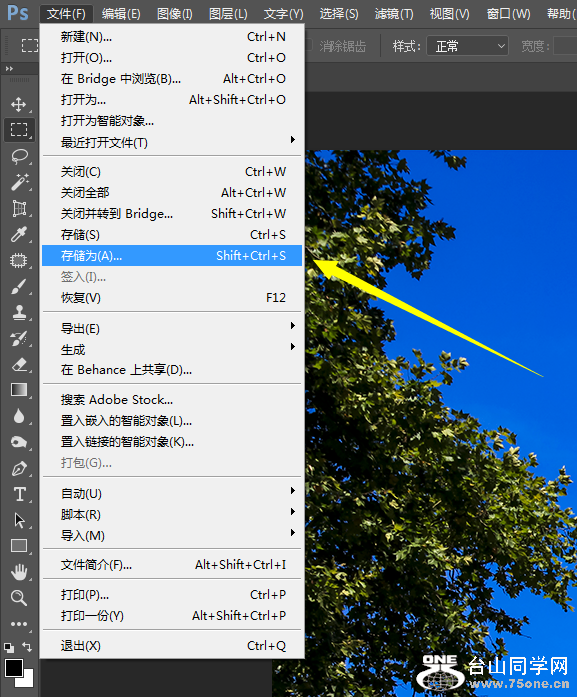Select the Brush tool
The height and width of the screenshot is (697, 577).
[x=19, y=287]
